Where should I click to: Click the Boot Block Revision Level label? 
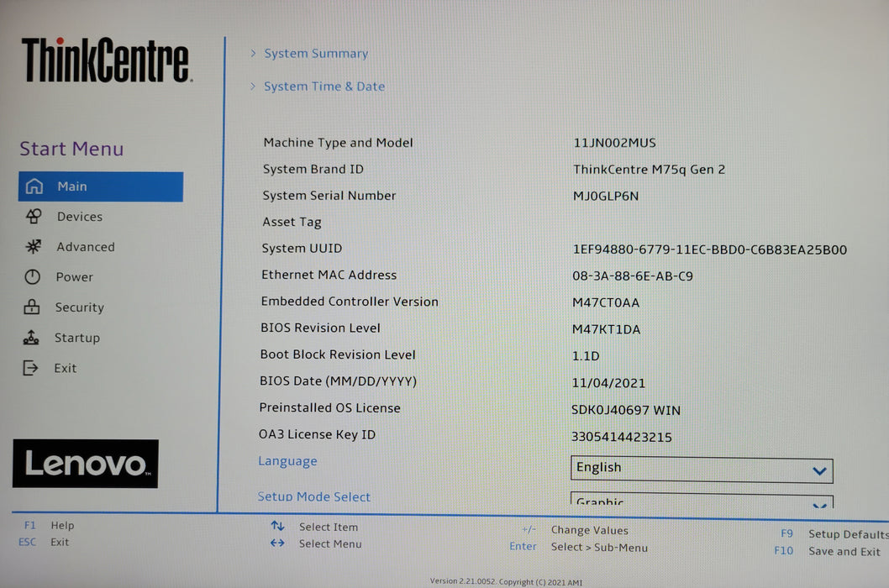pos(338,354)
